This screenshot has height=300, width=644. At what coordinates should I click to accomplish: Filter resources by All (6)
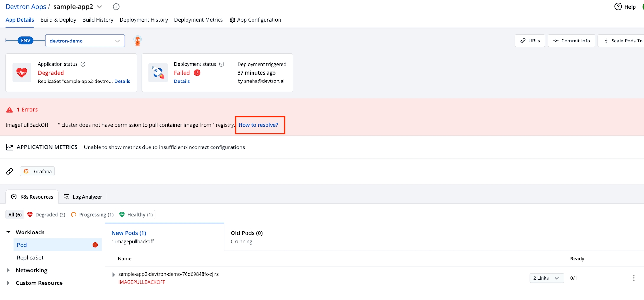click(x=15, y=215)
